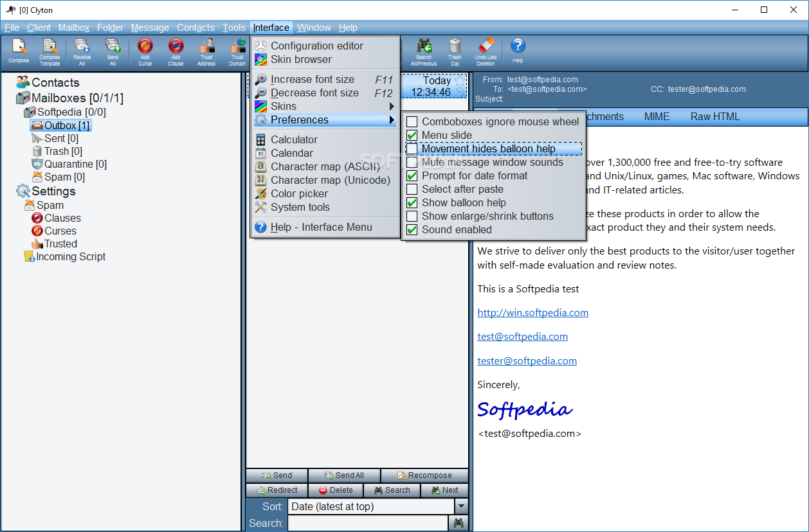Click the Compose toolbar icon
Viewport: 809px width, 532px height.
pyautogui.click(x=19, y=52)
